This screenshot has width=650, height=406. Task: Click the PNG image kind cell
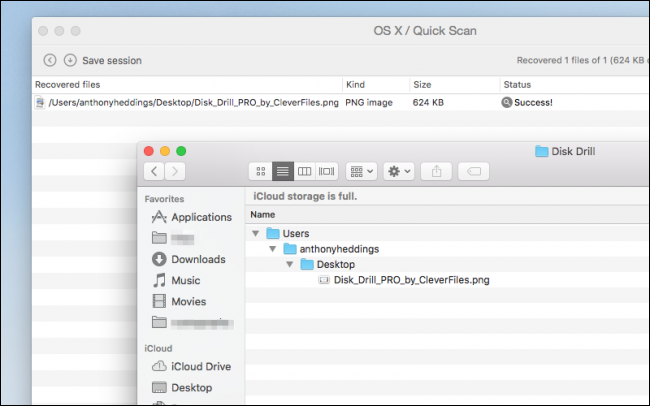tap(369, 102)
